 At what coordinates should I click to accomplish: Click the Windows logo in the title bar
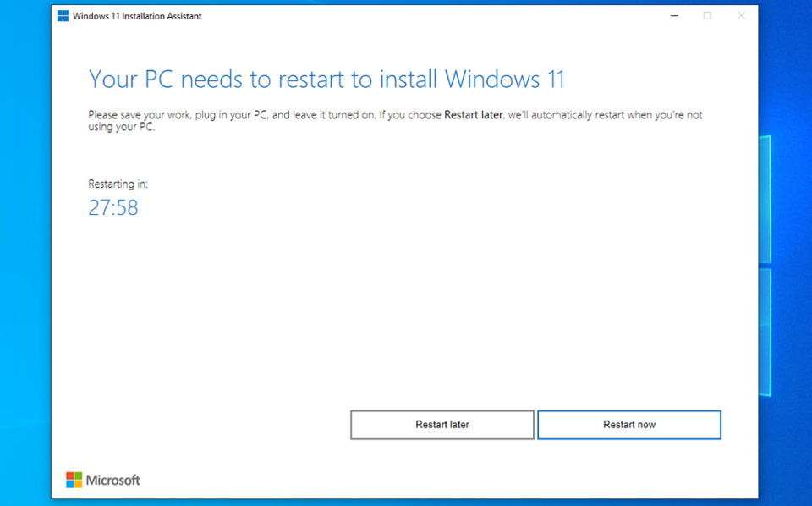[63, 15]
